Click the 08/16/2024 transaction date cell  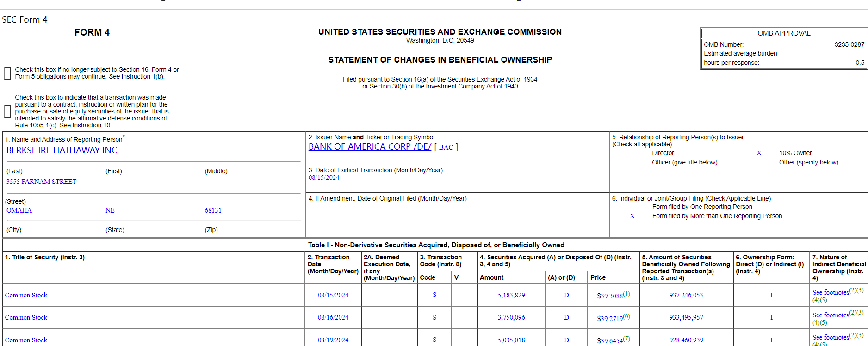pyautogui.click(x=333, y=317)
